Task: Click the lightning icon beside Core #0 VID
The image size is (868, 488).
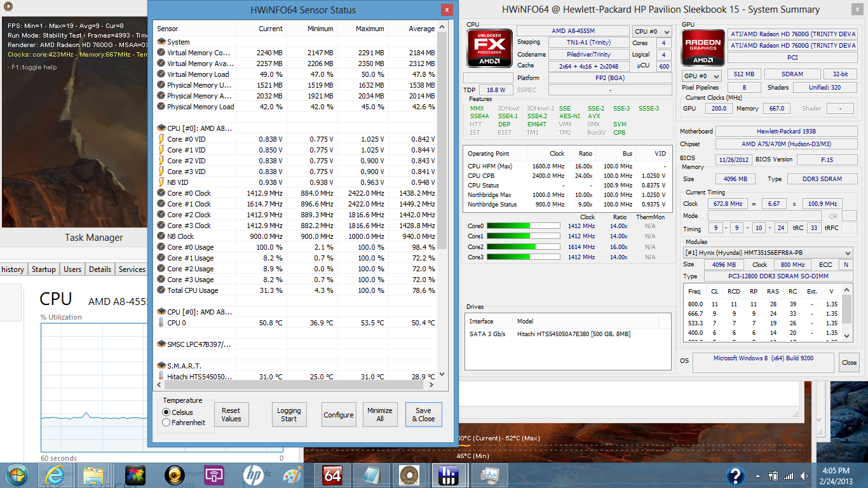Action: [x=161, y=139]
